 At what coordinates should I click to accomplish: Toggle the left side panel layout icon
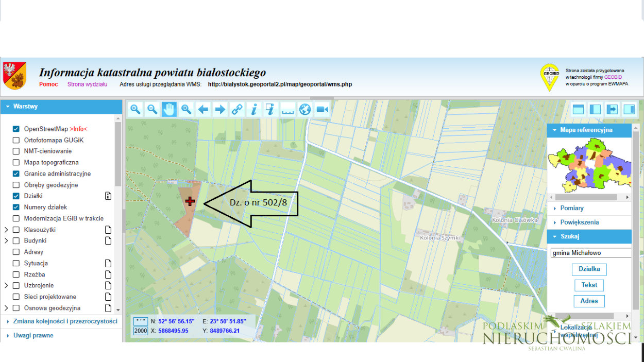click(x=596, y=109)
